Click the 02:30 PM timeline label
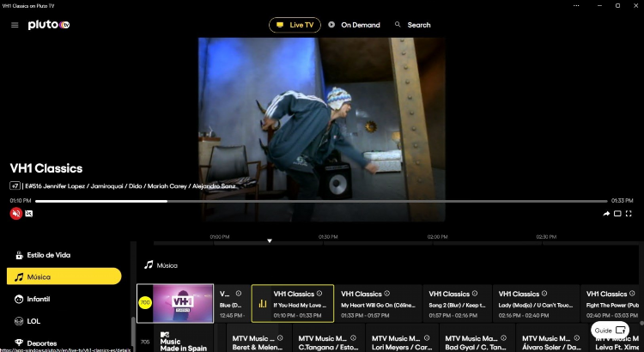The height and width of the screenshot is (352, 644). [546, 237]
